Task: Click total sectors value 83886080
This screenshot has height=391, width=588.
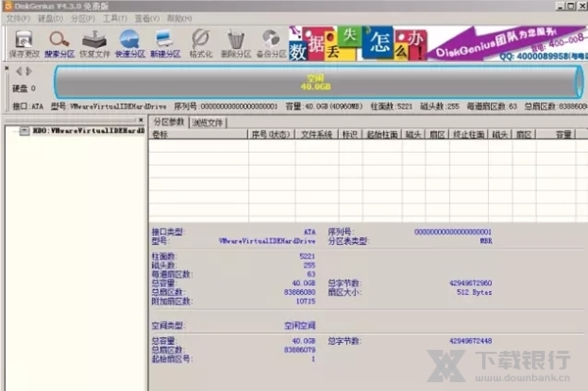Action: click(x=300, y=292)
